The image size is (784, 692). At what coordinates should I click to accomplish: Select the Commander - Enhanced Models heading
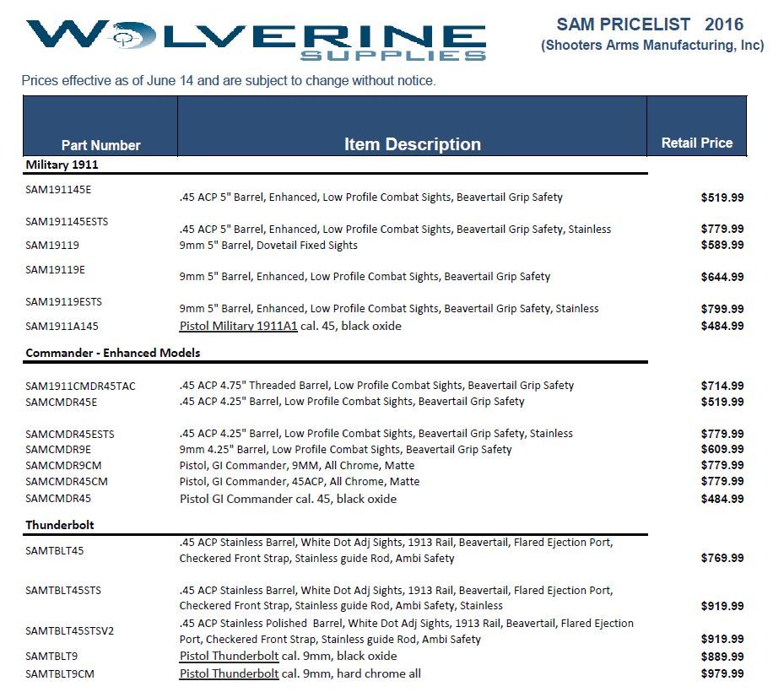point(112,352)
